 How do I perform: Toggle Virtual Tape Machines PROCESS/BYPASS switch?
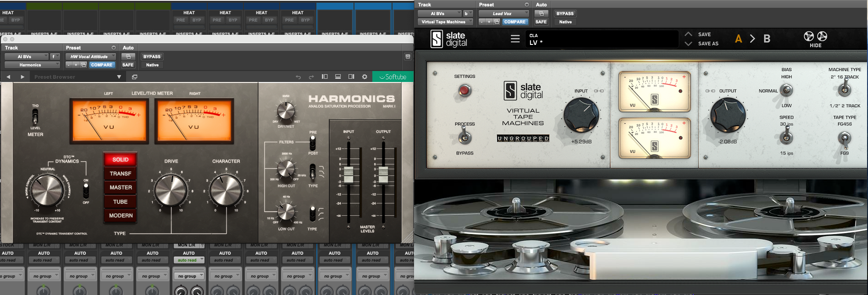pos(464,137)
